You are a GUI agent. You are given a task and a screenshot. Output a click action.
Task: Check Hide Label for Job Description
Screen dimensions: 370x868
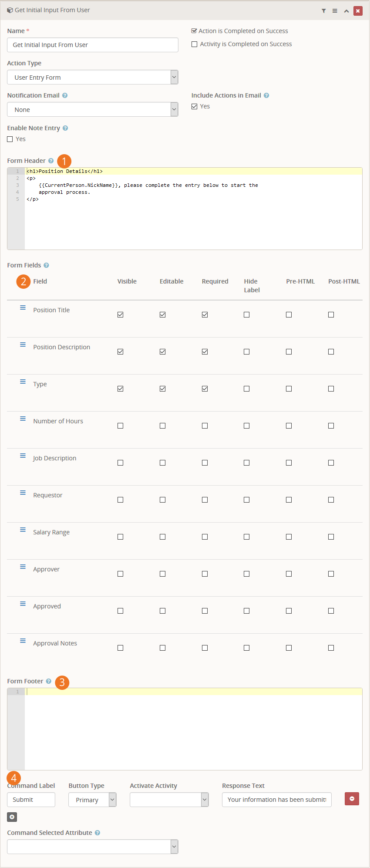pos(246,463)
